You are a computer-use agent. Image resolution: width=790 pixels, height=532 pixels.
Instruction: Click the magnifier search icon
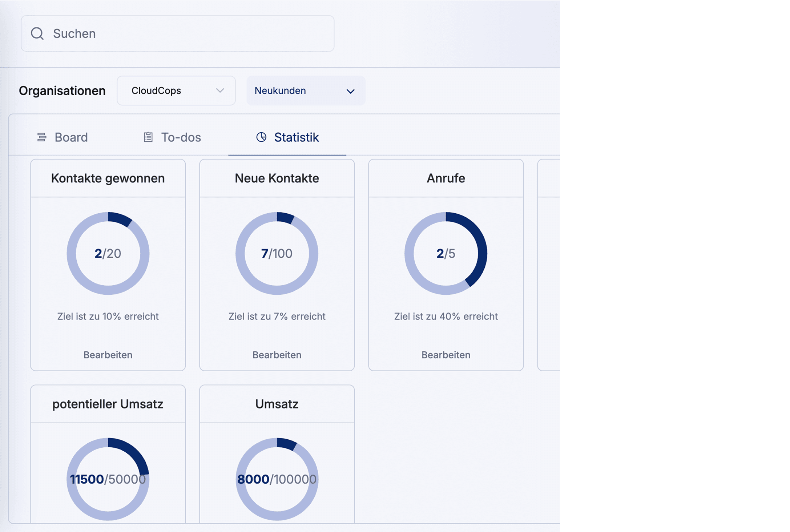click(x=37, y=33)
